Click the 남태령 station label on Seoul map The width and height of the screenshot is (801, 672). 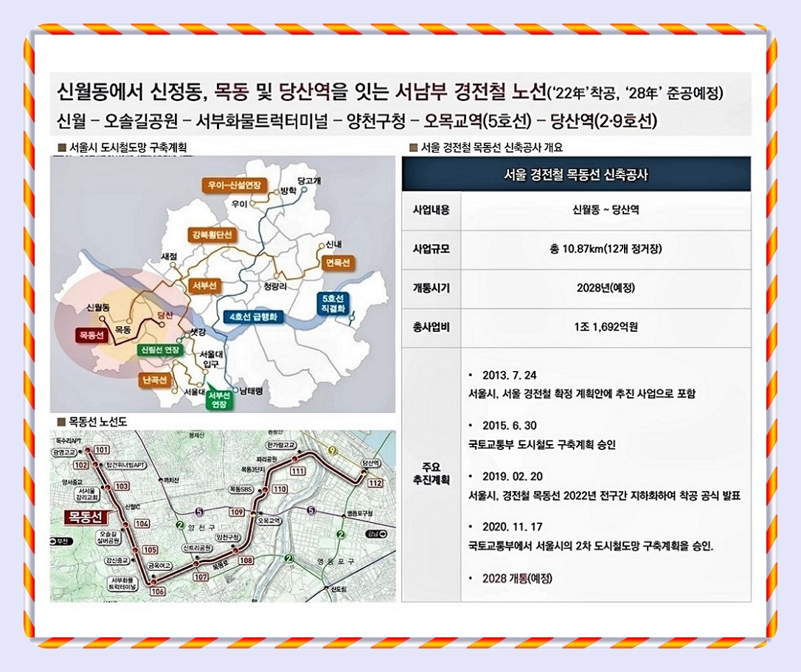252,391
